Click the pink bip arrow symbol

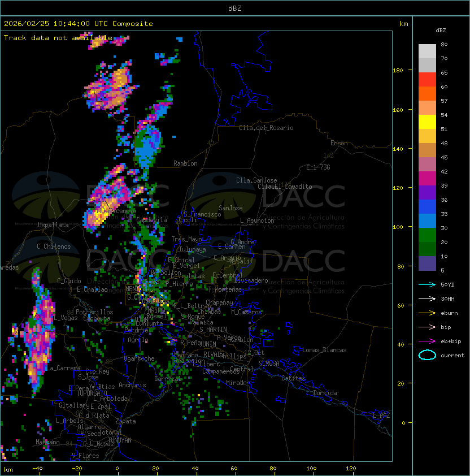pyautogui.click(x=427, y=327)
